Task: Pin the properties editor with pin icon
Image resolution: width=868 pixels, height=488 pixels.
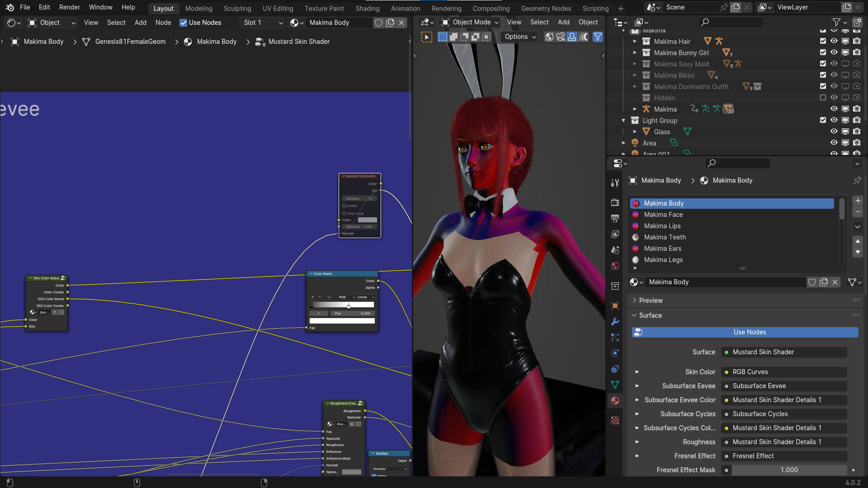Action: [x=857, y=180]
